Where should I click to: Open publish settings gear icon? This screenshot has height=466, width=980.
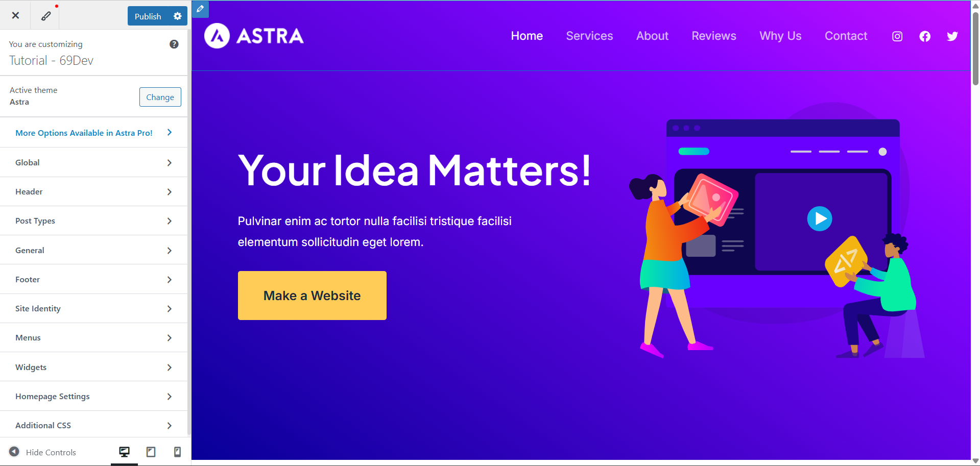tap(177, 16)
